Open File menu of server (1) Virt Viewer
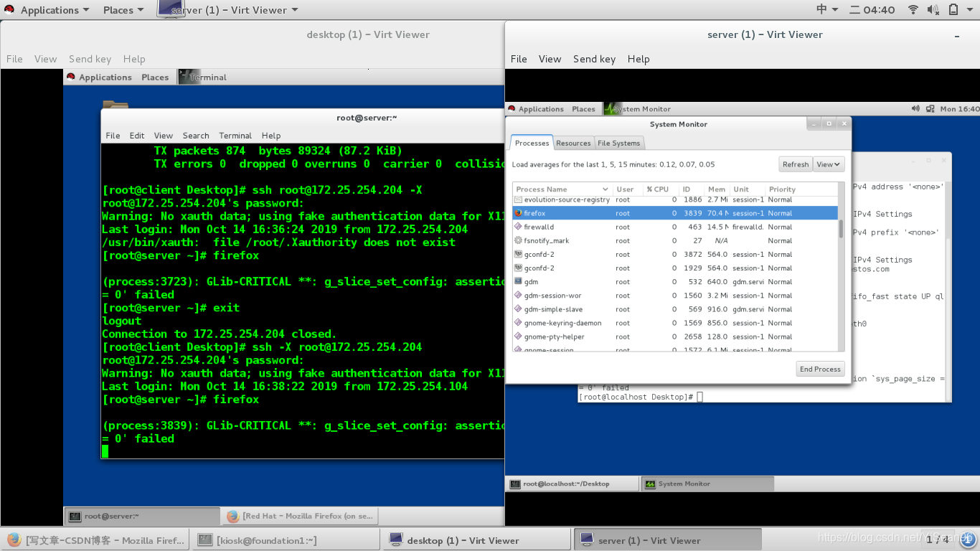 519,59
